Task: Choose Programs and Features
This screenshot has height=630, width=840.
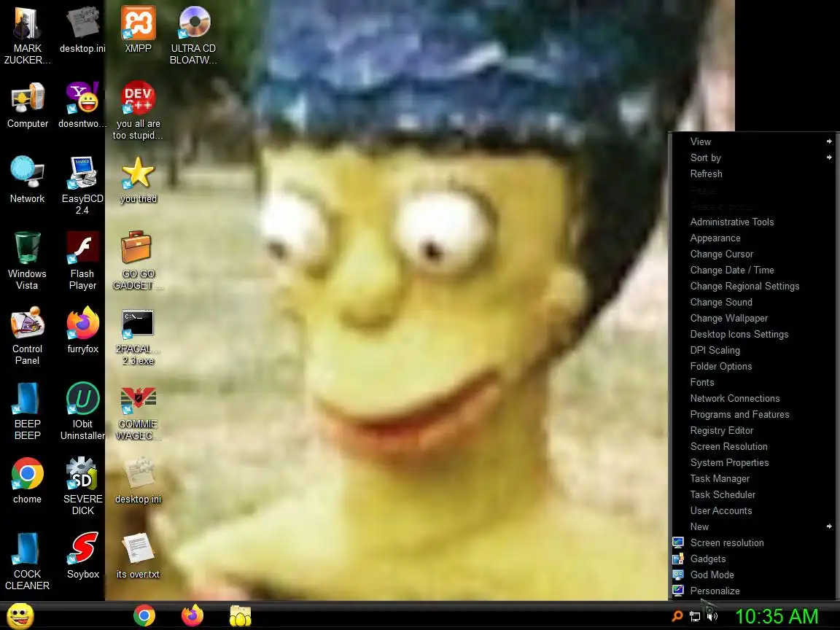Action: point(754,415)
